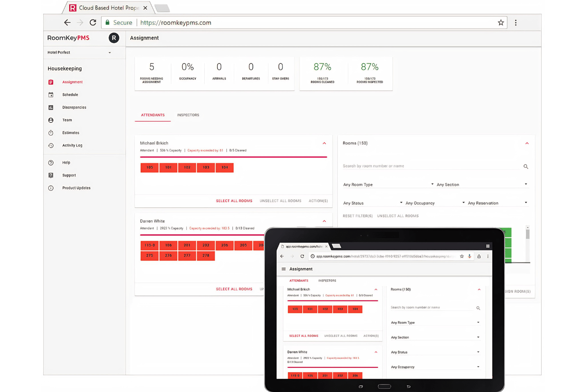Open the Assignment sidebar icon

51,82
